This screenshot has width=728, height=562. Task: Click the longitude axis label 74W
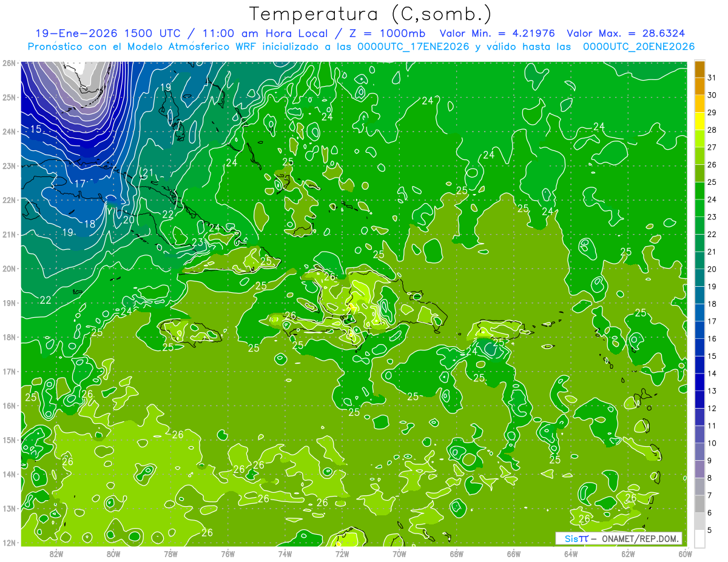click(285, 554)
